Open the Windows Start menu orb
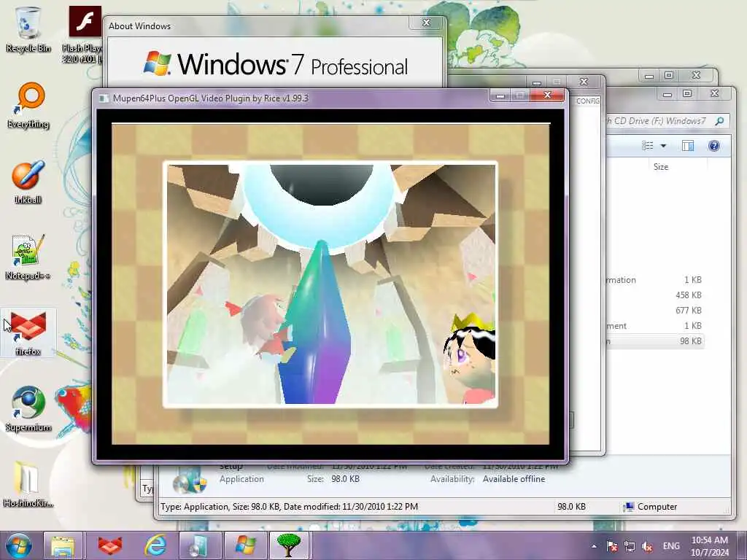Screen dimensions: 747x560 coord(18,545)
